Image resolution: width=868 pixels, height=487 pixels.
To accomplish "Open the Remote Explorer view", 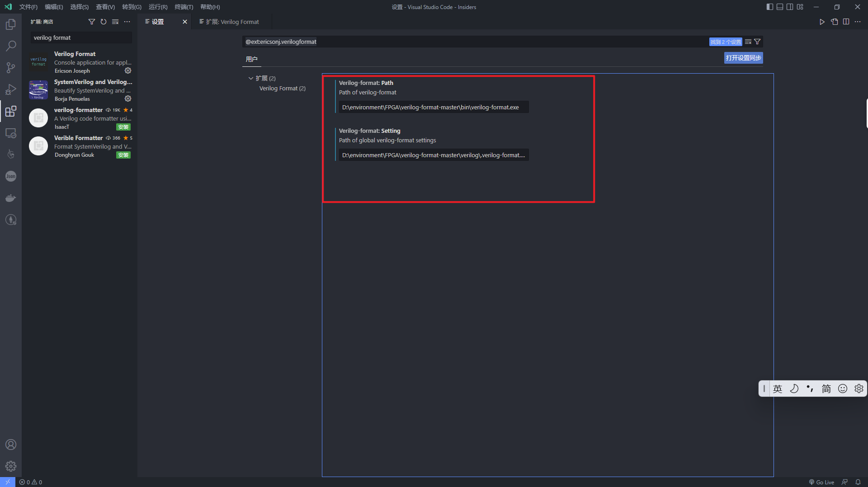I will pyautogui.click(x=11, y=133).
